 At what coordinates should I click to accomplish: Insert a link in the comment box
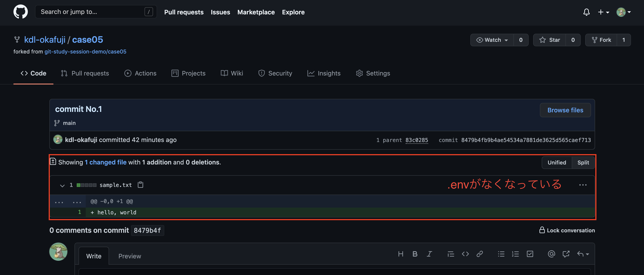click(480, 254)
